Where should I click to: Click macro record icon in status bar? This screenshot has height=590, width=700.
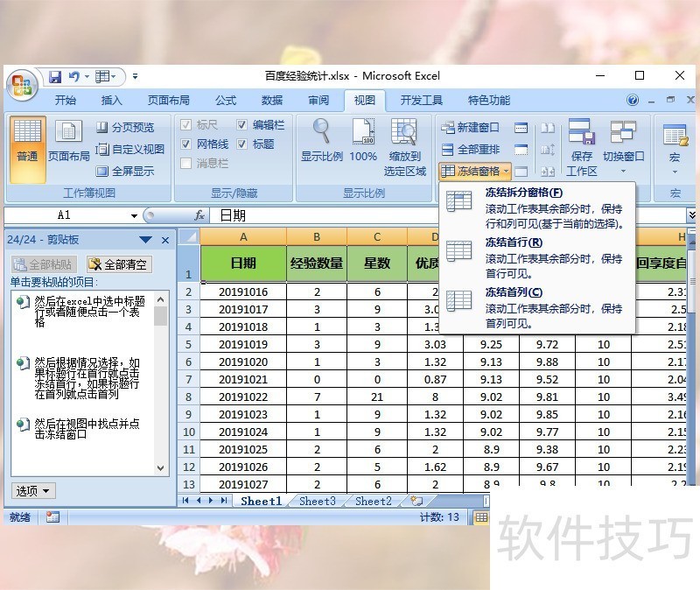point(52,517)
